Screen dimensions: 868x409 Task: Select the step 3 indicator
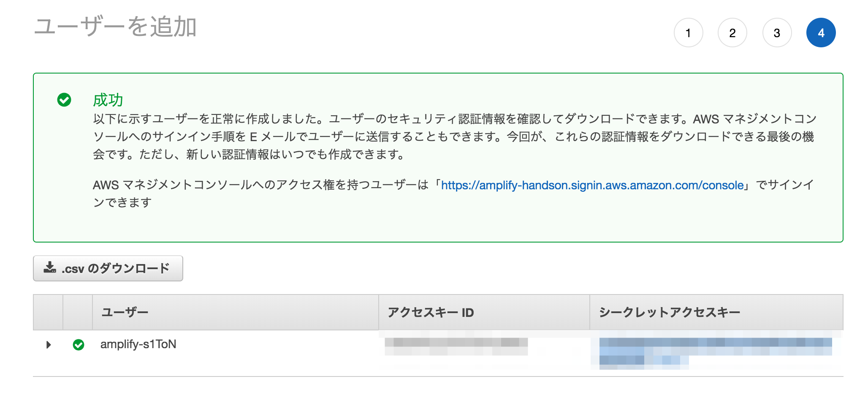tap(777, 33)
